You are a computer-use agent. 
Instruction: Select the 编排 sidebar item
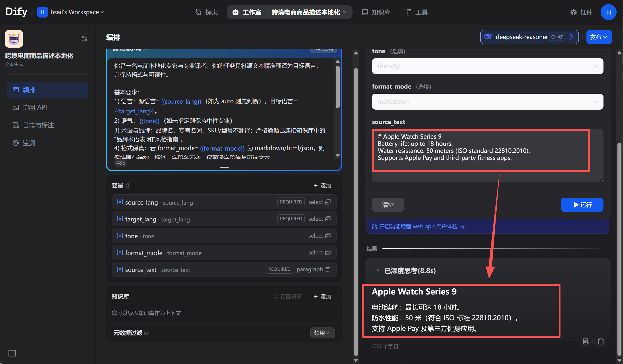pyautogui.click(x=47, y=89)
